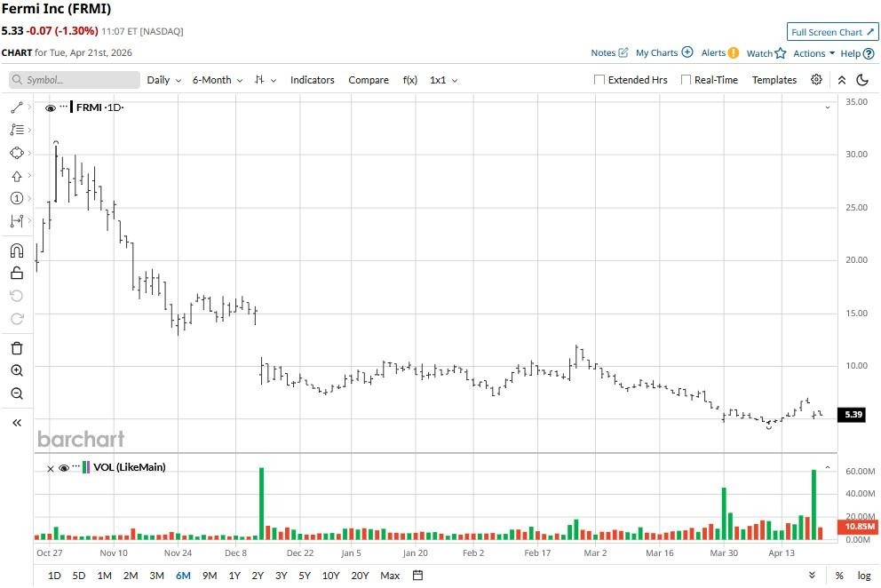The height and width of the screenshot is (588, 881).
Task: Add FRMI to watchlist star
Action: point(766,52)
